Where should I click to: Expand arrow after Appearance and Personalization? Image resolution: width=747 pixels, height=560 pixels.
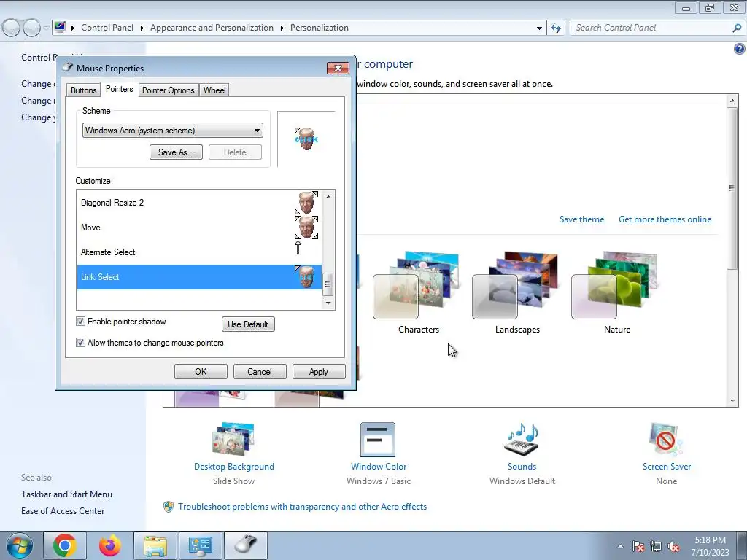(x=282, y=28)
